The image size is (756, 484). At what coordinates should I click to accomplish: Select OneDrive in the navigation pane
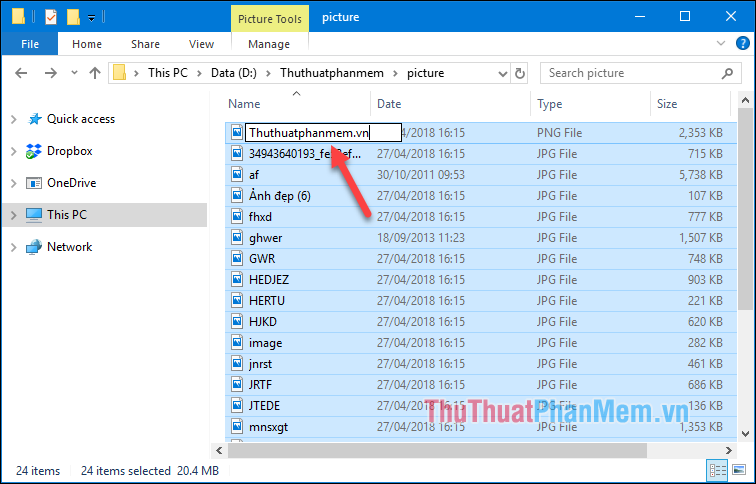[x=71, y=183]
